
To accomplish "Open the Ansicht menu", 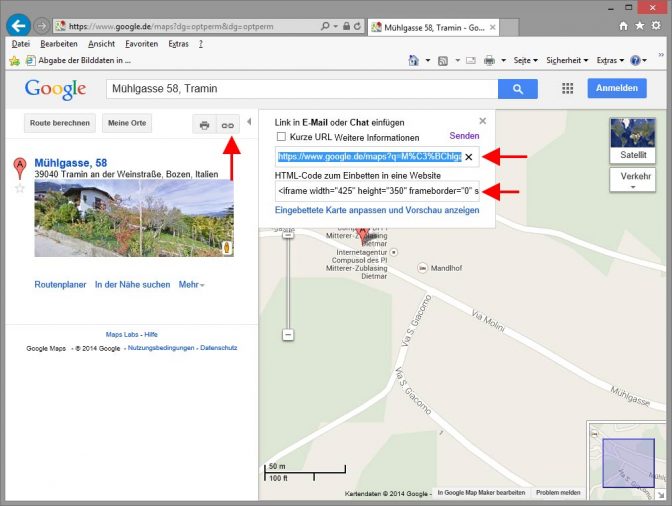I will 102,44.
